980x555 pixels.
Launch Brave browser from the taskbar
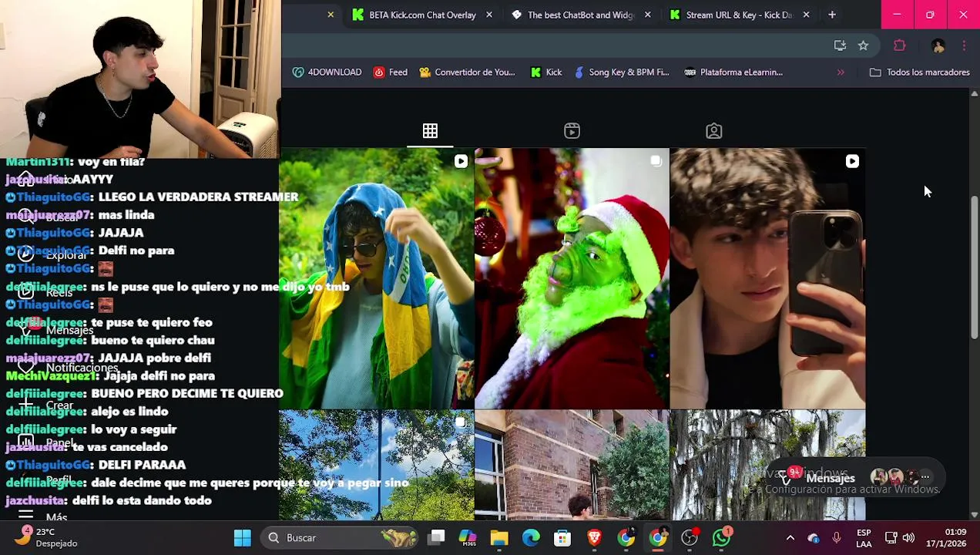coord(594,538)
